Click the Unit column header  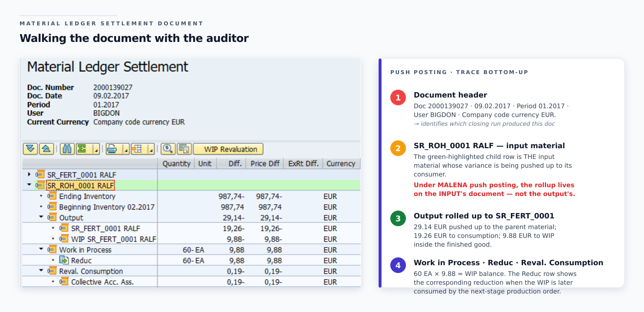click(205, 163)
